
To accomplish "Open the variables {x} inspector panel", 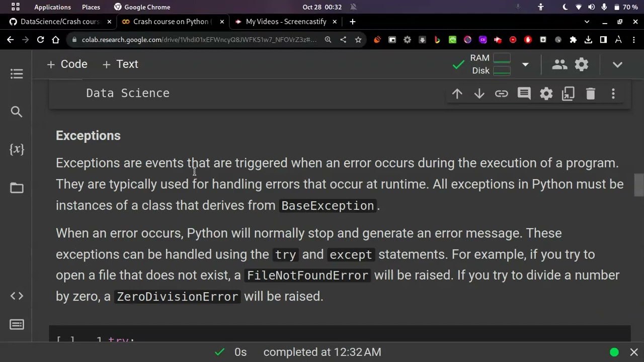I will pyautogui.click(x=17, y=149).
